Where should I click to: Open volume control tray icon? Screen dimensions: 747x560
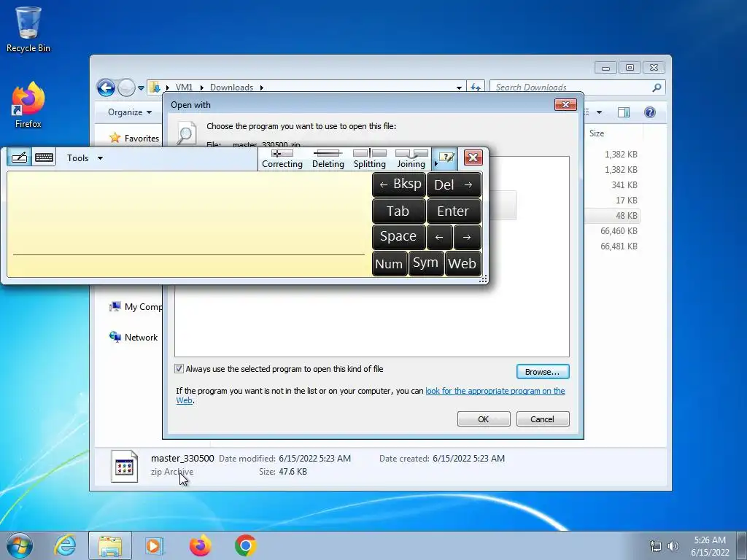tap(673, 546)
